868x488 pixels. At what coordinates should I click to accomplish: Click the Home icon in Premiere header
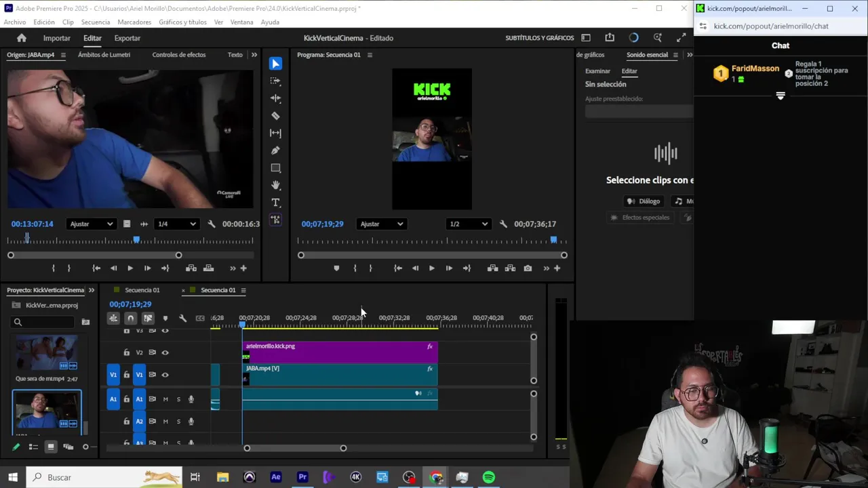point(22,38)
